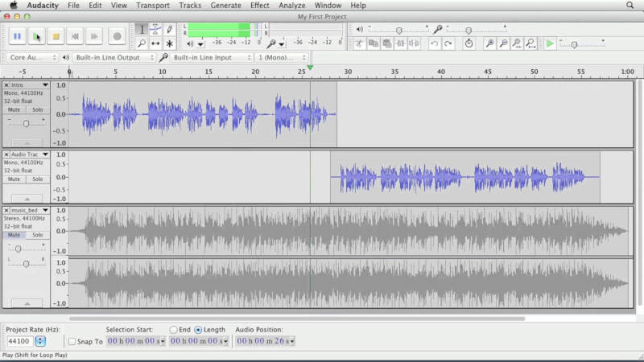The height and width of the screenshot is (362, 644).
Task: Click the Skip to End button
Action: coord(94,36)
